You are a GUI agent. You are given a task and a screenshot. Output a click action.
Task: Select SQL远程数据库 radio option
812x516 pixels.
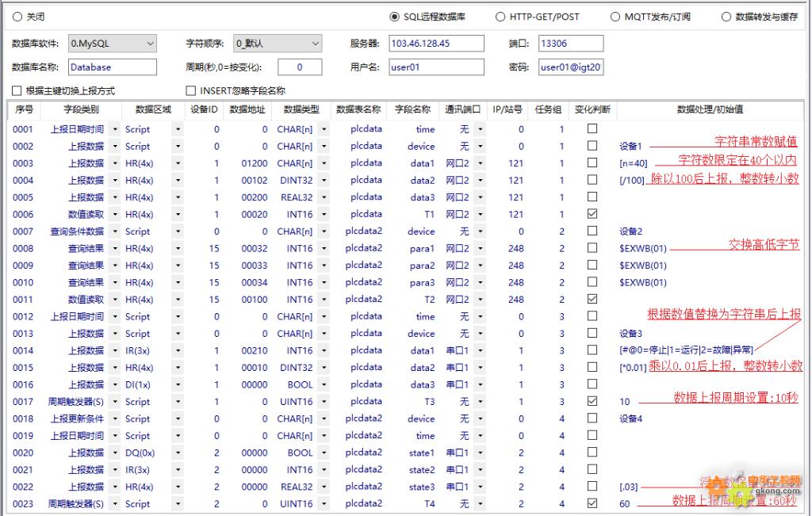[394, 17]
